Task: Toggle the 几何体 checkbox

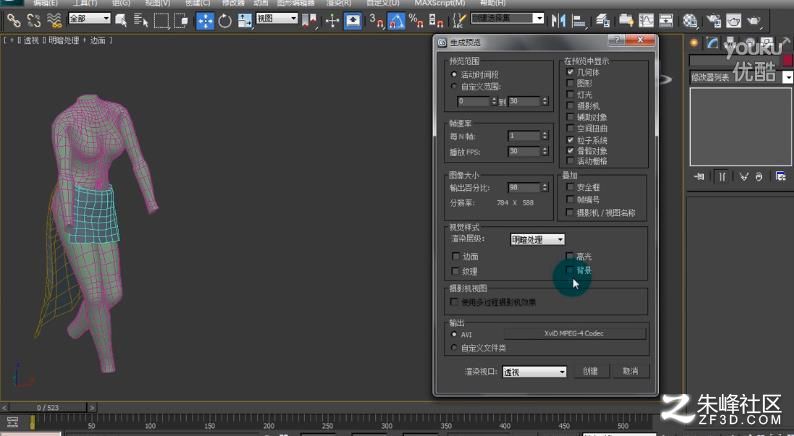Action: 570,72
